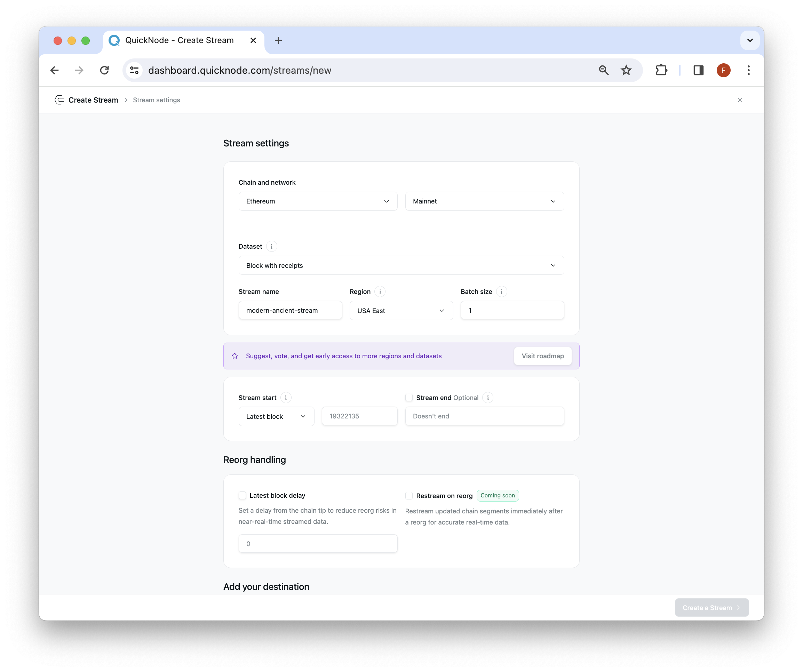803x672 pixels.
Task: Click the QuickNode logo beside Create Stream
Action: [59, 100]
